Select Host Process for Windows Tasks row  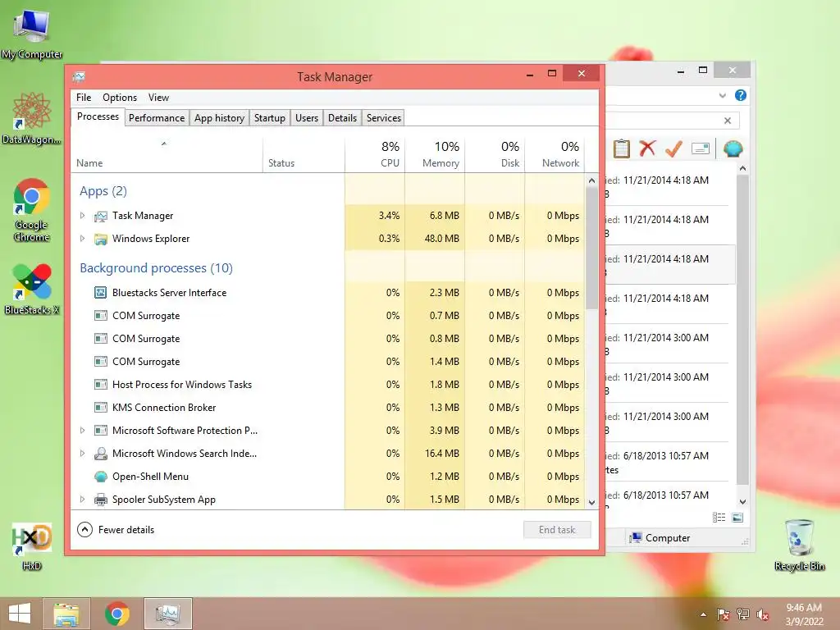[x=327, y=385]
